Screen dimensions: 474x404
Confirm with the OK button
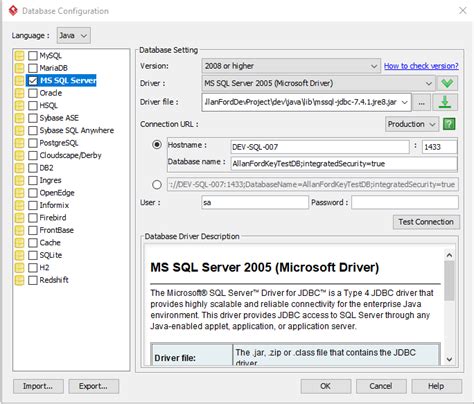click(x=326, y=386)
